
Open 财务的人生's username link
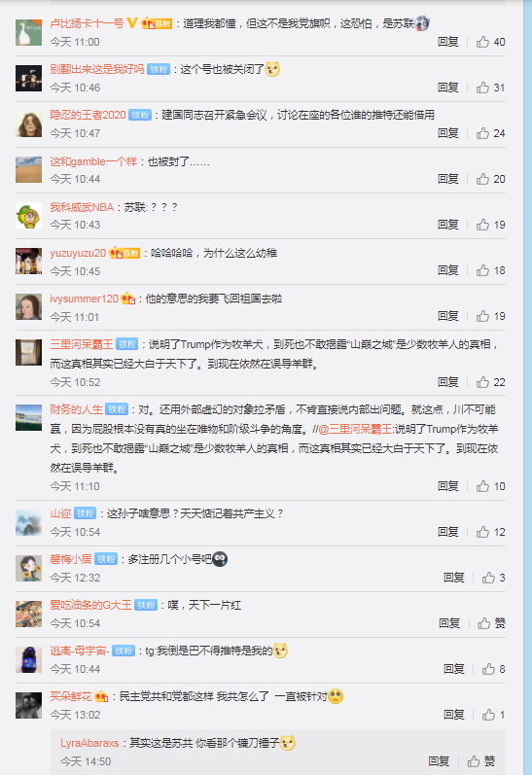76,409
